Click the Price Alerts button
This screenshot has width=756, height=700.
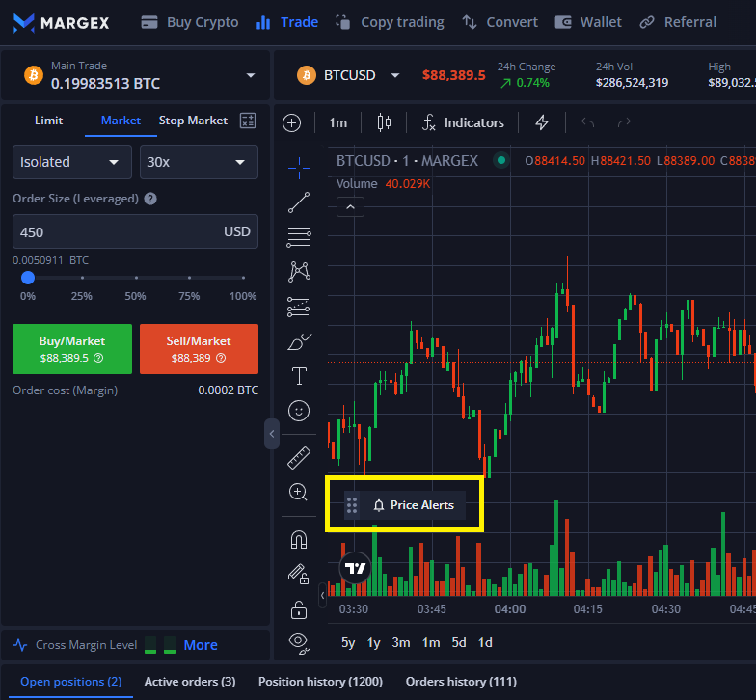[x=413, y=505]
